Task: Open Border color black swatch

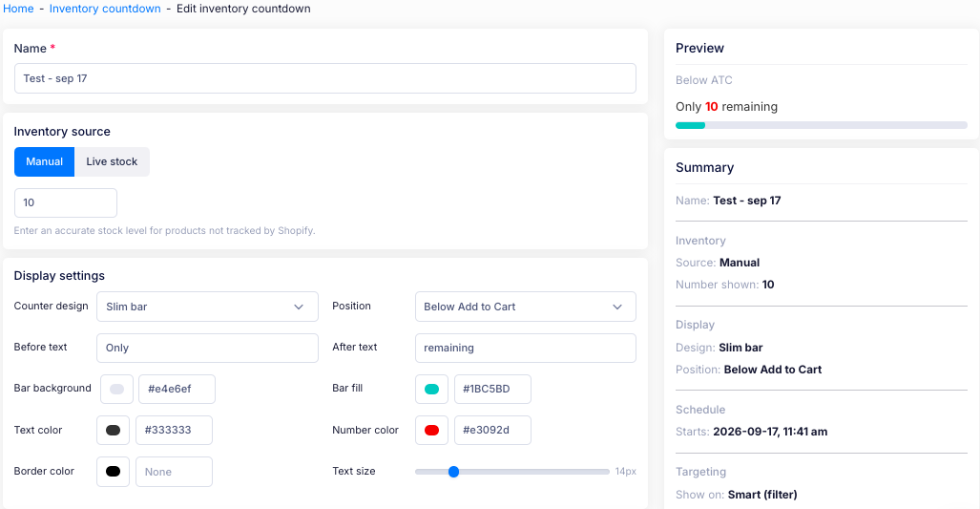Action: point(114,472)
